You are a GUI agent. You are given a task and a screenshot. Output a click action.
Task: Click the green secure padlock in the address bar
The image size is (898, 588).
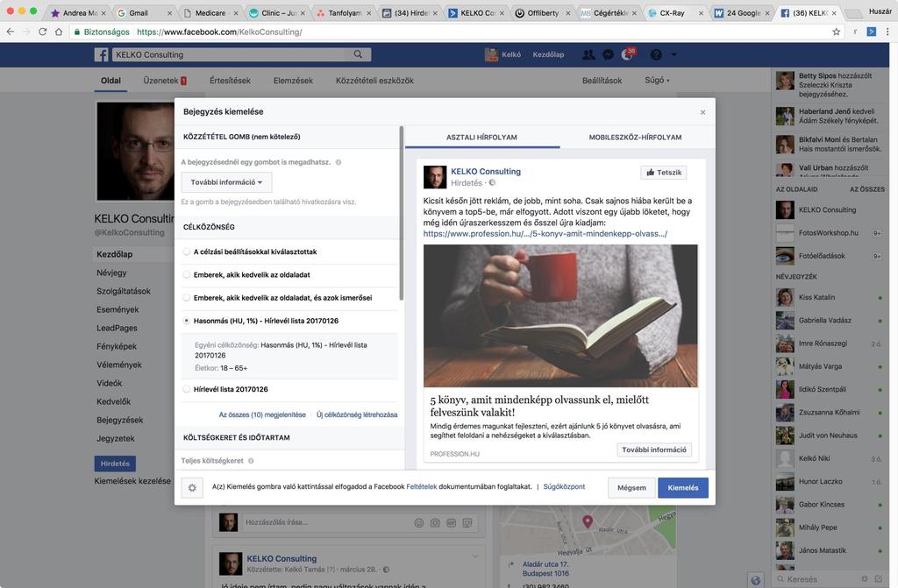pyautogui.click(x=77, y=32)
